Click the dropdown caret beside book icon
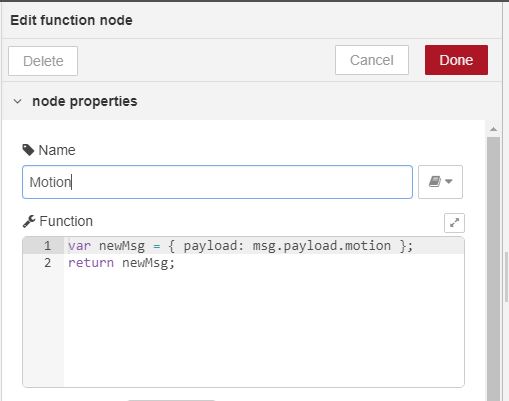This screenshot has height=401, width=509. click(449, 181)
